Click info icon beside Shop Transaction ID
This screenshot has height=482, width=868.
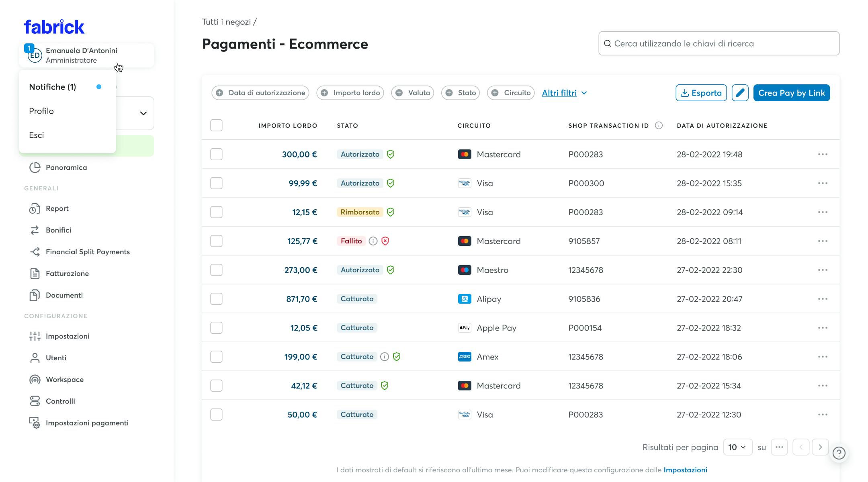pyautogui.click(x=659, y=125)
